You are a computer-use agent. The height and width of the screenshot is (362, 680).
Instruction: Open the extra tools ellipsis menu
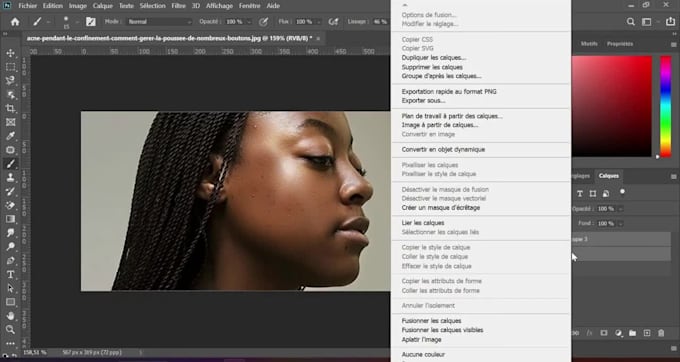(10, 343)
